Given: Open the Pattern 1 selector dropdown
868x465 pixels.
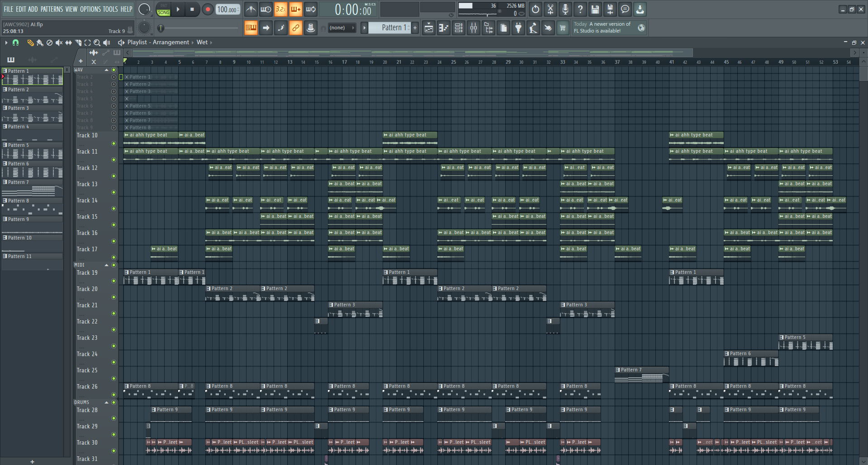Looking at the screenshot, I should (x=389, y=28).
